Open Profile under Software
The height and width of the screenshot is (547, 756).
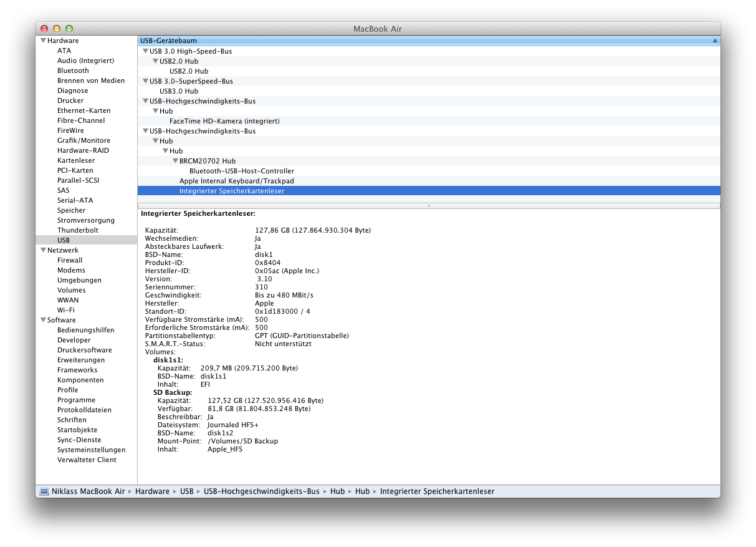pyautogui.click(x=68, y=390)
